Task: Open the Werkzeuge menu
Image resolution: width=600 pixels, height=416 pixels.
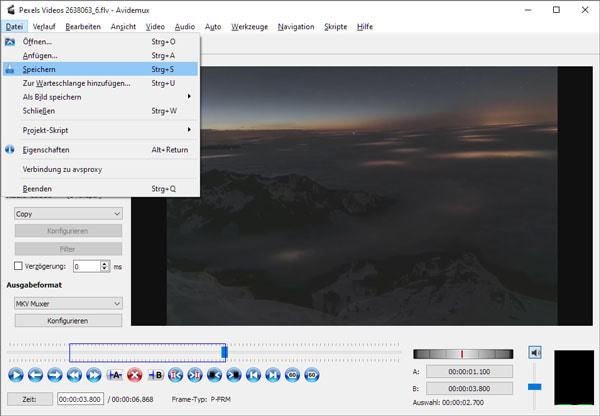Action: point(249,25)
